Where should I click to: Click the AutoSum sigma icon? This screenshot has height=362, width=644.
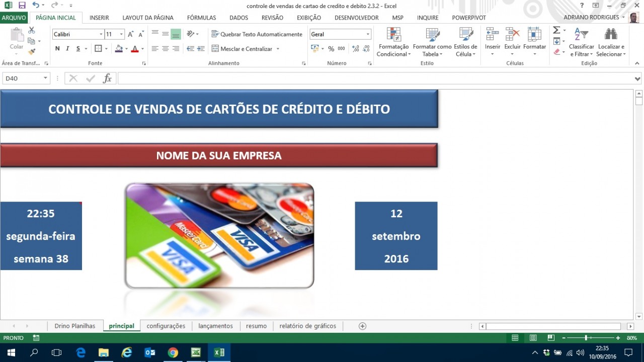click(x=556, y=30)
